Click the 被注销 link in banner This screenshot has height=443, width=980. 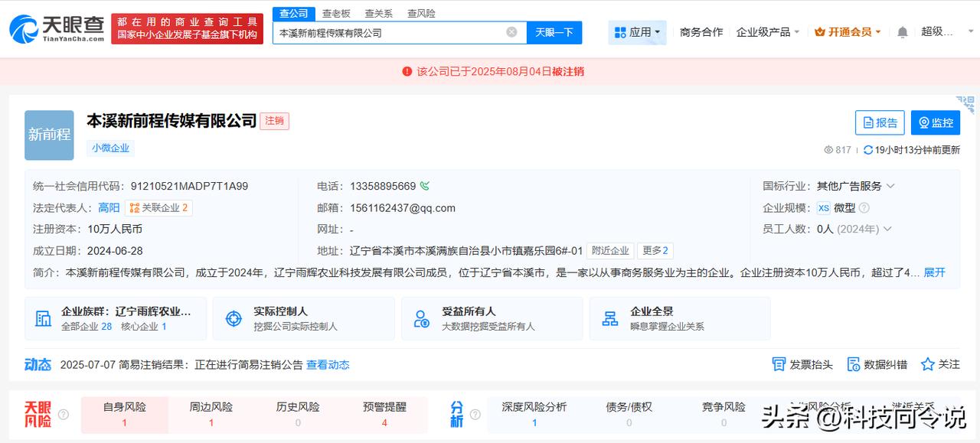pyautogui.click(x=568, y=71)
